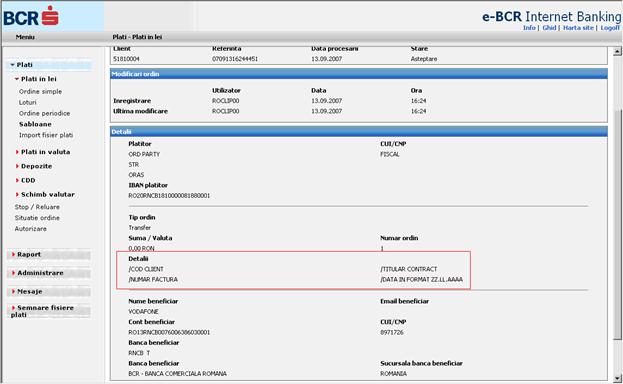Click the Transfer order type value

(x=139, y=228)
